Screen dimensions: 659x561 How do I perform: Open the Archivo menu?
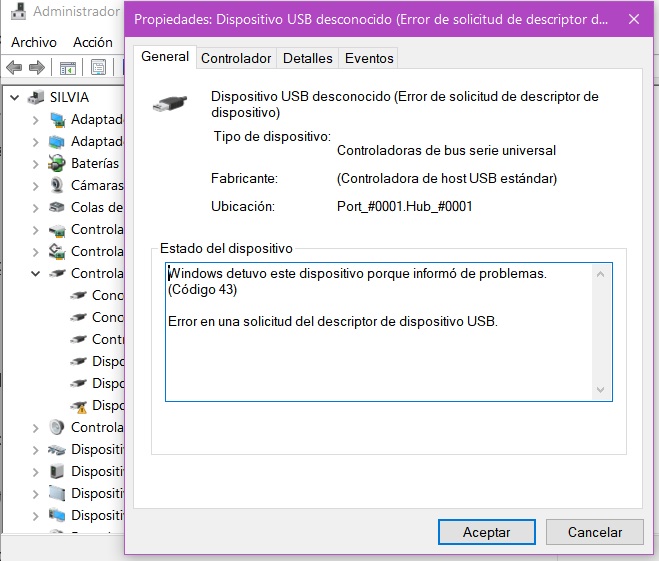[x=34, y=42]
